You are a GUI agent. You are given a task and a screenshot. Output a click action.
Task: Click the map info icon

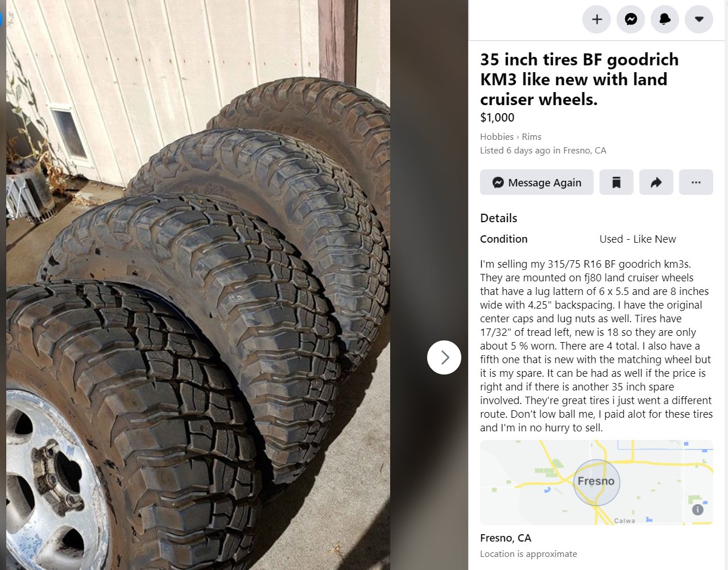[698, 510]
